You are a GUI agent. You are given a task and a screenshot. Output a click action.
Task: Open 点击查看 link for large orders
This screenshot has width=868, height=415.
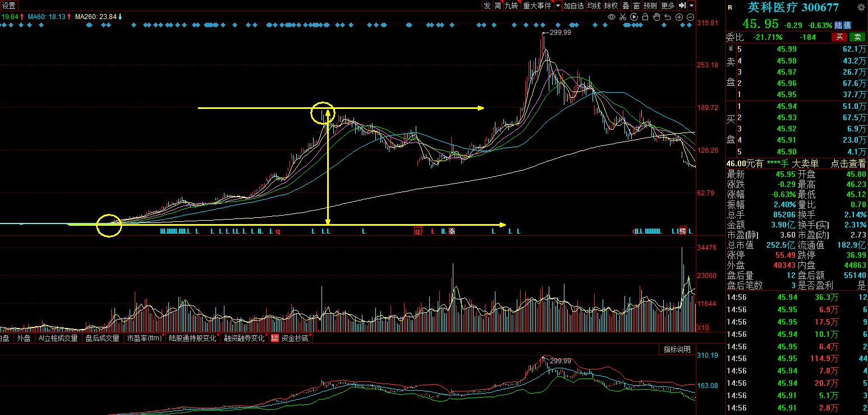(848, 163)
